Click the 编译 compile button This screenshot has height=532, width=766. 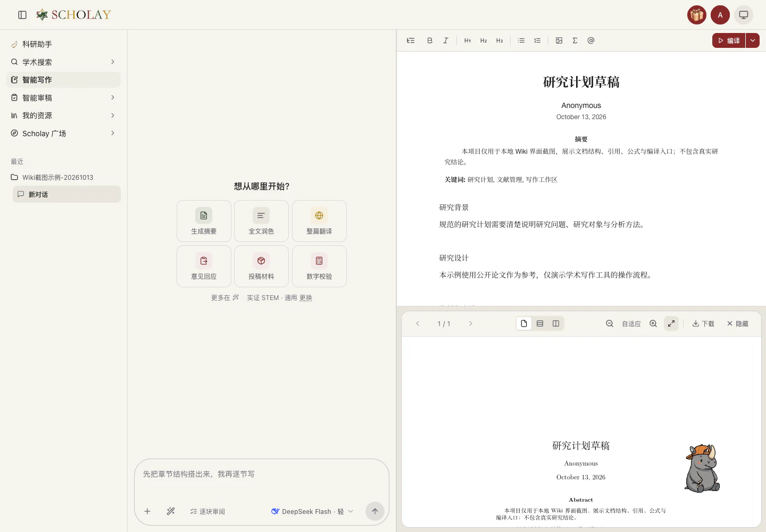(729, 40)
